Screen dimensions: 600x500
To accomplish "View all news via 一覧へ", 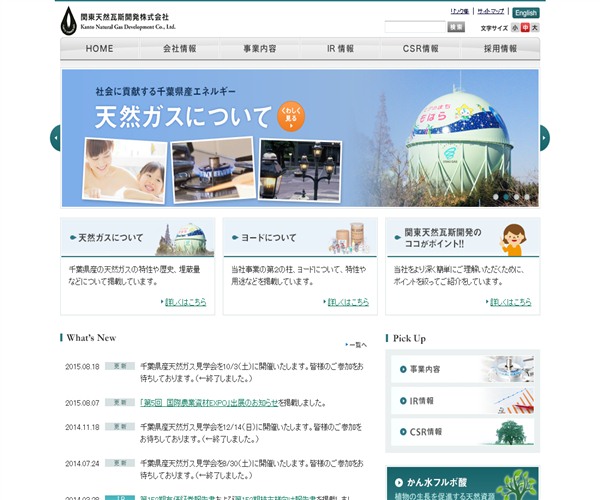I will (357, 344).
